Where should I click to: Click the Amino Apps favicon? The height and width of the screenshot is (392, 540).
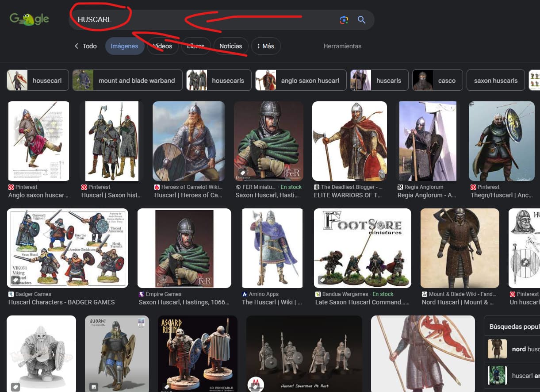[x=245, y=294]
